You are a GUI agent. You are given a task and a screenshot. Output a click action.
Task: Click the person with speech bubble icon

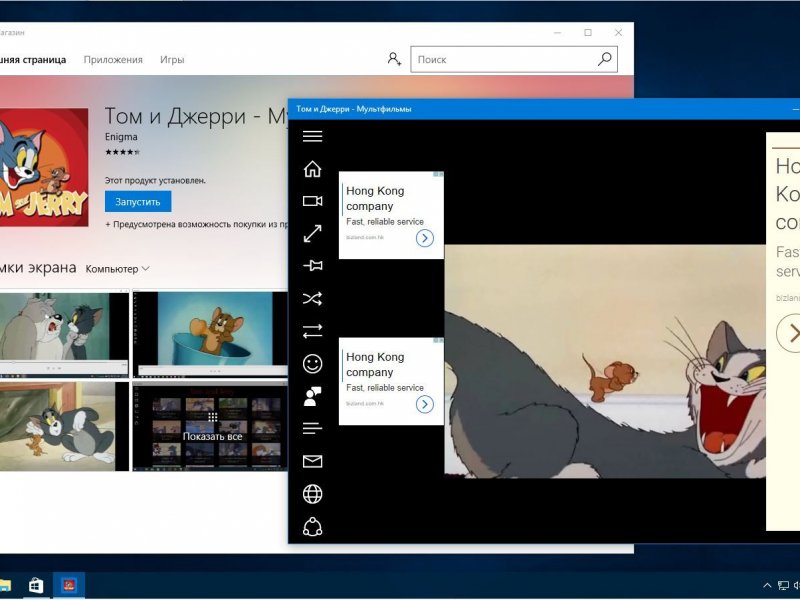[312, 396]
